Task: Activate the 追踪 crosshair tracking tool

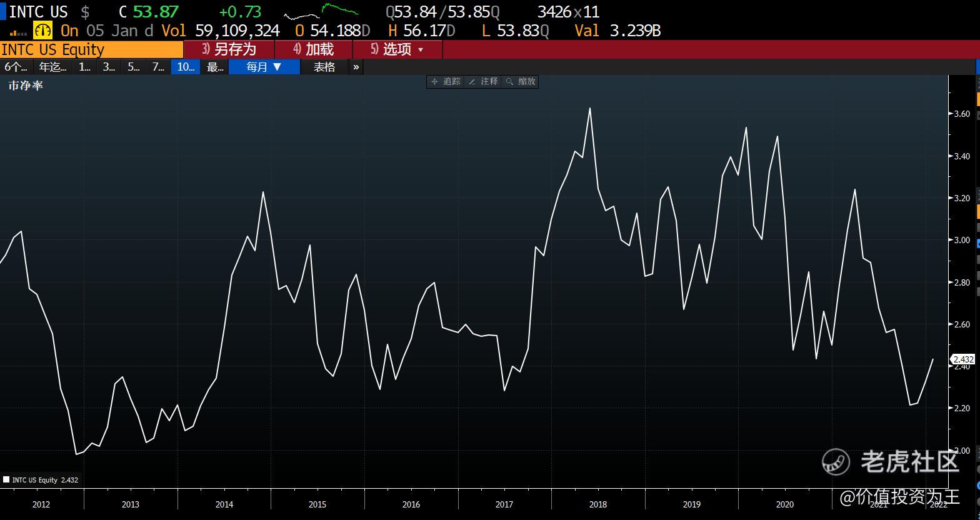Action: point(446,81)
